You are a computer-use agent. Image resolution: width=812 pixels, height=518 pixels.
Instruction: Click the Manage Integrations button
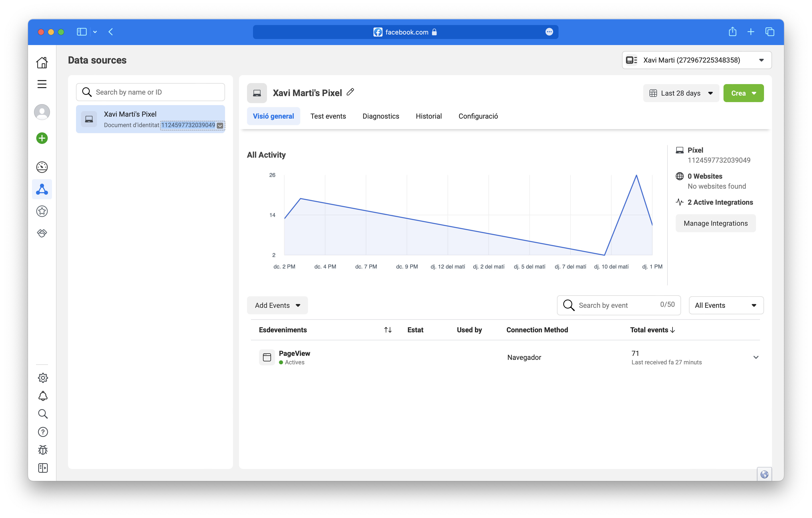(715, 223)
